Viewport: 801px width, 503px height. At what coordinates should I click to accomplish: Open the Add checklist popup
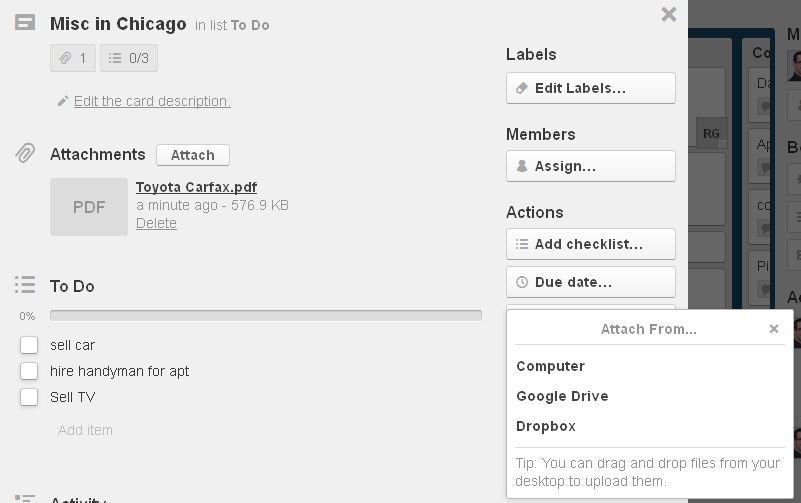(591, 244)
